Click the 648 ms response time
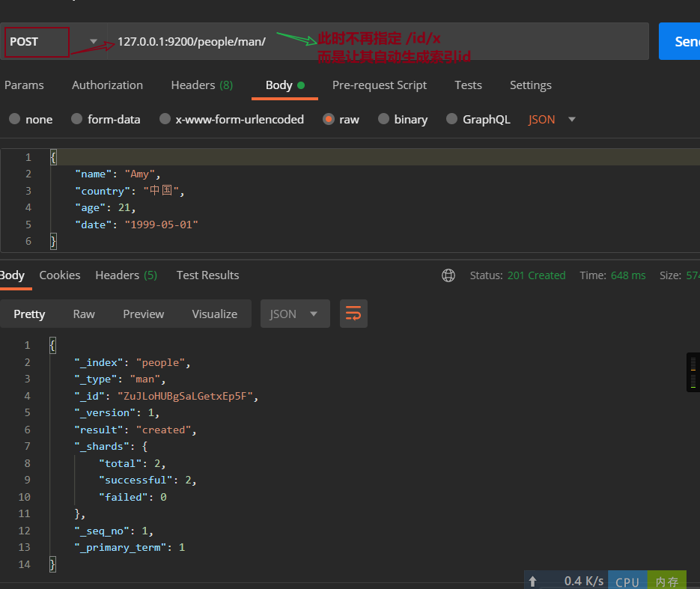 [x=627, y=275]
